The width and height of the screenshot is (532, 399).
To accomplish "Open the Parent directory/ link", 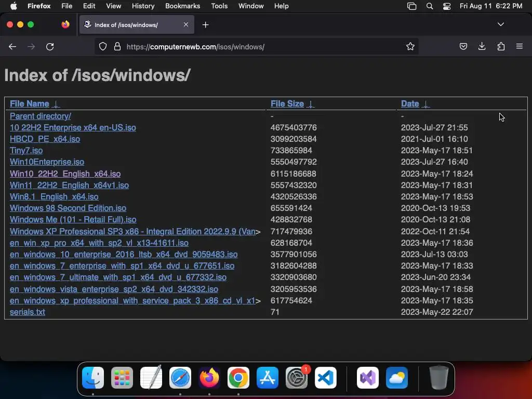I will pos(41,116).
